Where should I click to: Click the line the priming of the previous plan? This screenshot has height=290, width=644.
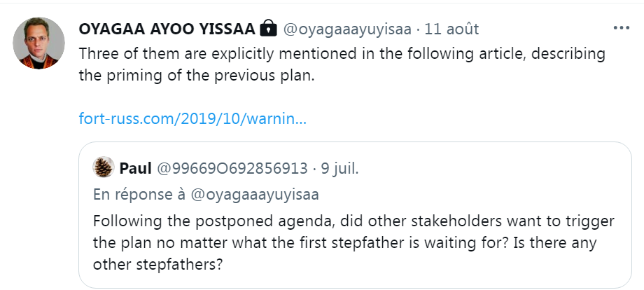coord(197,74)
